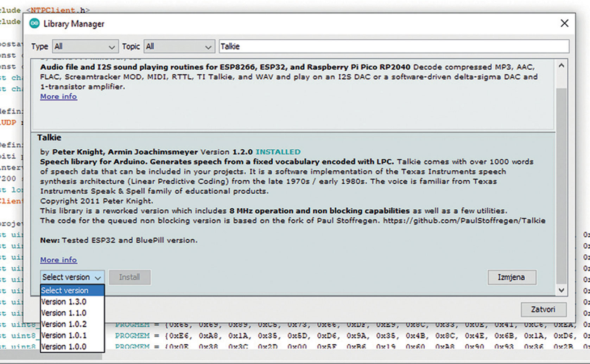Click the scrollbar up arrow in library list
The image size is (590, 364).
[562, 66]
